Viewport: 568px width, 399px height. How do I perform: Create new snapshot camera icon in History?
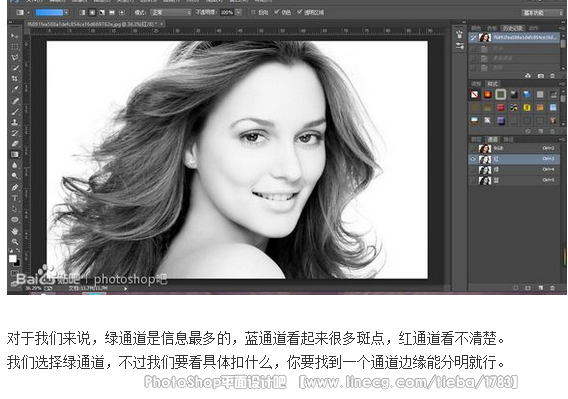tap(540, 76)
